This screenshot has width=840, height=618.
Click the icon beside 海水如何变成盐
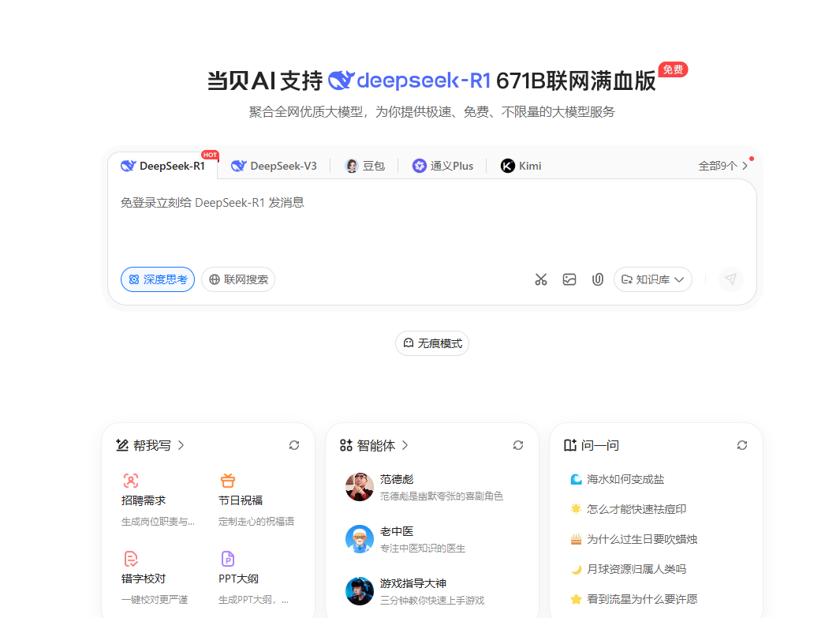(x=576, y=479)
